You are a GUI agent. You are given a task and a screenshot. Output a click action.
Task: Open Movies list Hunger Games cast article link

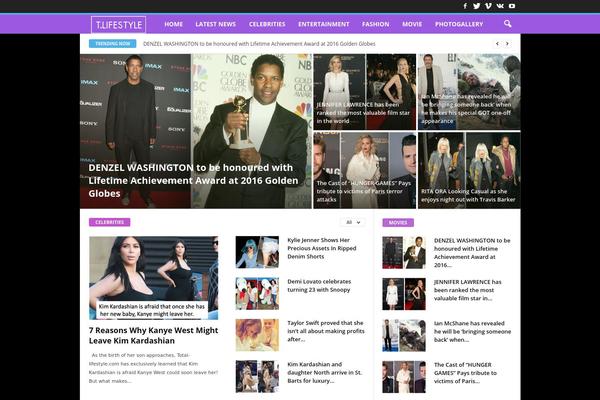pyautogui.click(x=465, y=373)
